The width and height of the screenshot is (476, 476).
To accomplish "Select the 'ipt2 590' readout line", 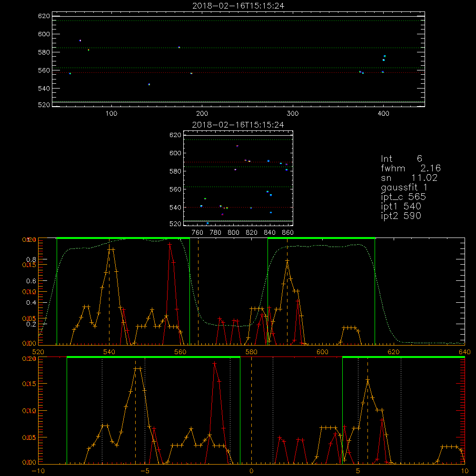I will (401, 216).
